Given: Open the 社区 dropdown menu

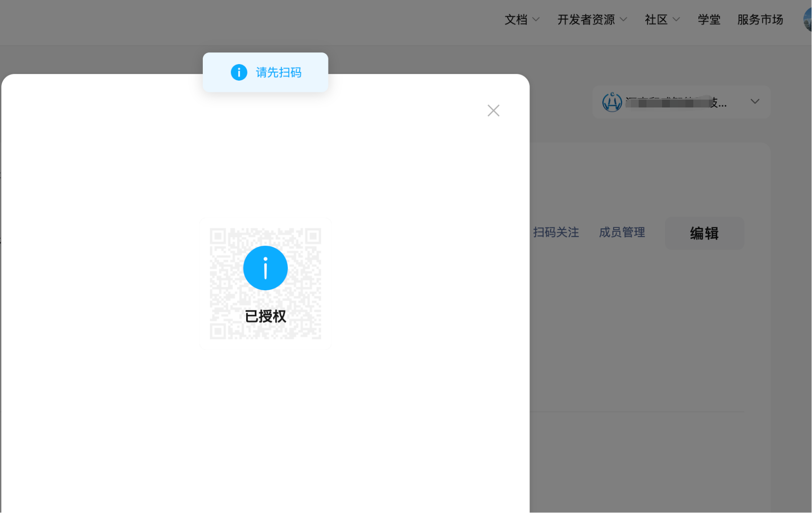Looking at the screenshot, I should click(x=663, y=19).
